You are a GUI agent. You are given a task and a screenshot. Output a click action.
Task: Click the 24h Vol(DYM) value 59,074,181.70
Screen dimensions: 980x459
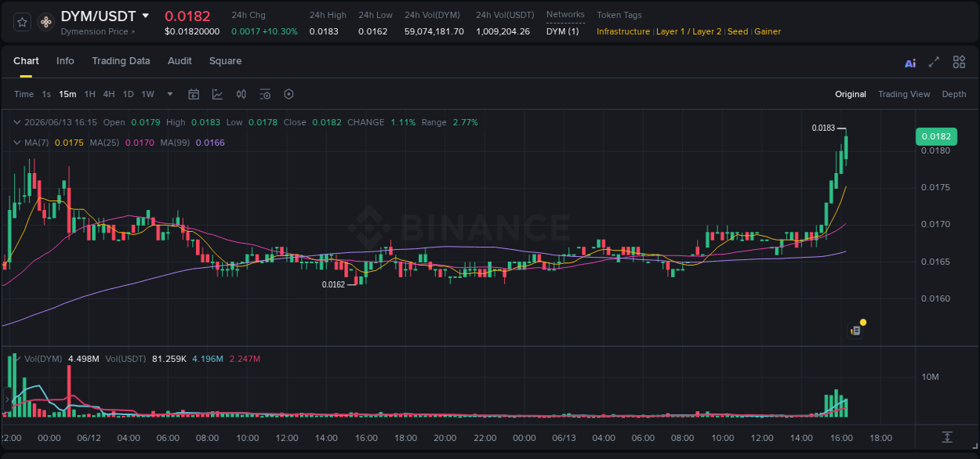pos(434,31)
